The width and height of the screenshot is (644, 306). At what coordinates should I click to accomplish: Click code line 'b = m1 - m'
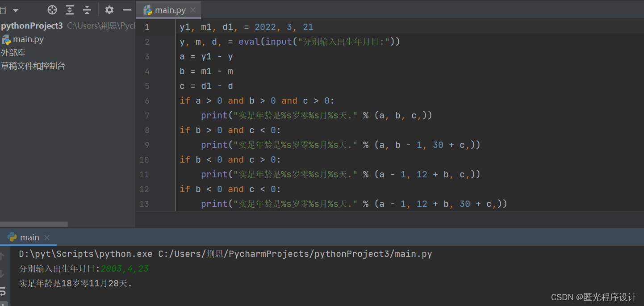pos(206,71)
